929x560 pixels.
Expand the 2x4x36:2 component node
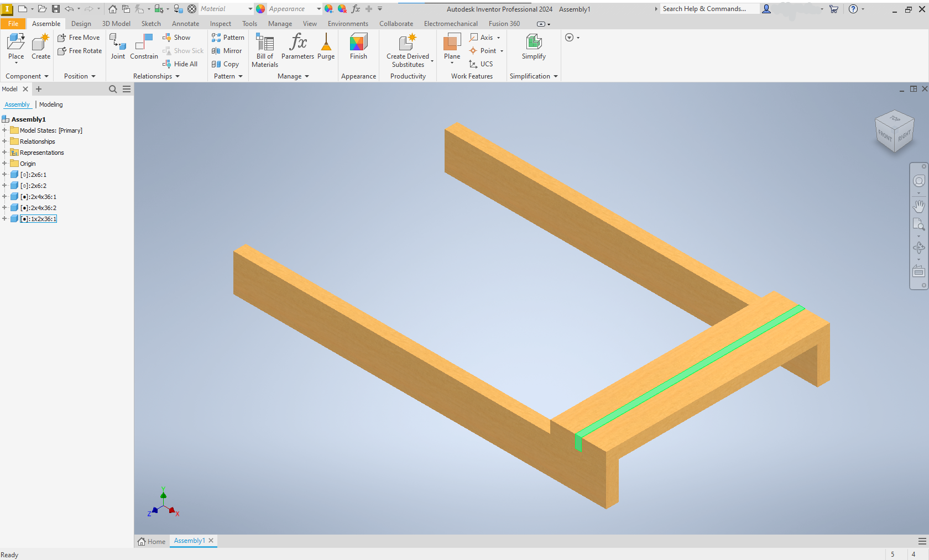[x=4, y=208]
